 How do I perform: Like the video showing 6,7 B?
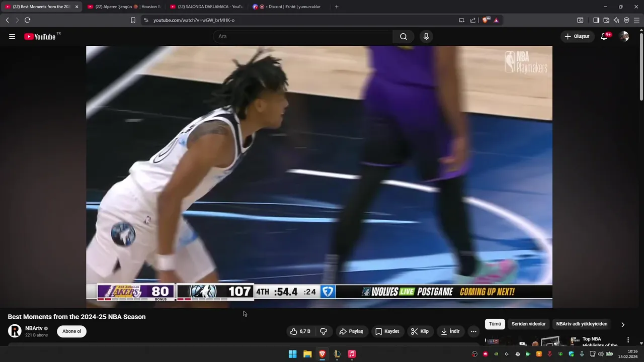[x=300, y=331]
